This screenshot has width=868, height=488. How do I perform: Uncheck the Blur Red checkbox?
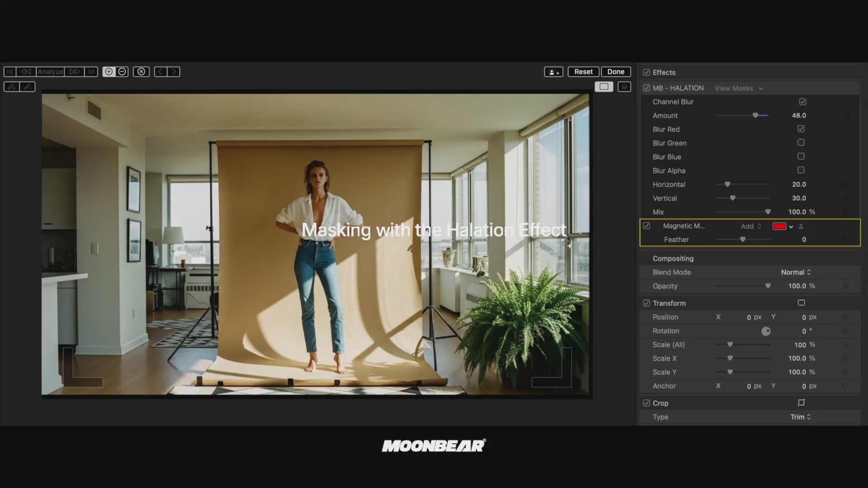click(801, 129)
